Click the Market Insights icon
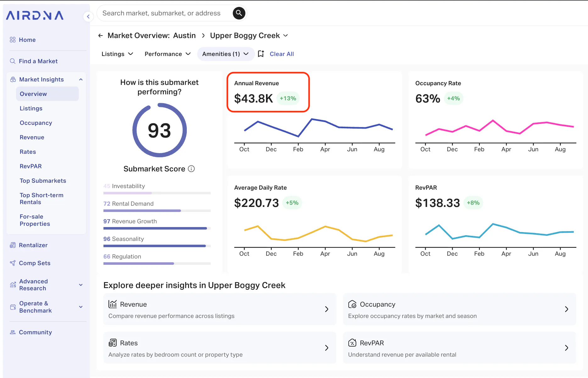 pos(13,79)
